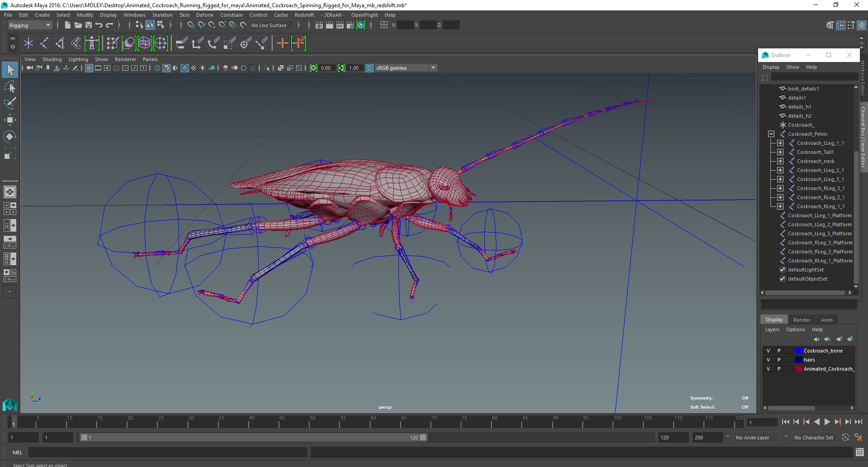Click the Undo arrow icon
The width and height of the screenshot is (868, 467).
tap(99, 25)
